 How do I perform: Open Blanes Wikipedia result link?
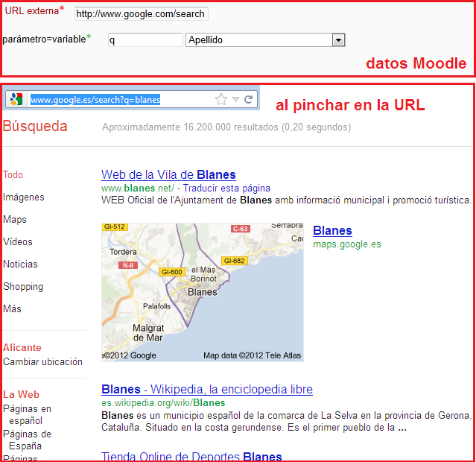tap(207, 389)
